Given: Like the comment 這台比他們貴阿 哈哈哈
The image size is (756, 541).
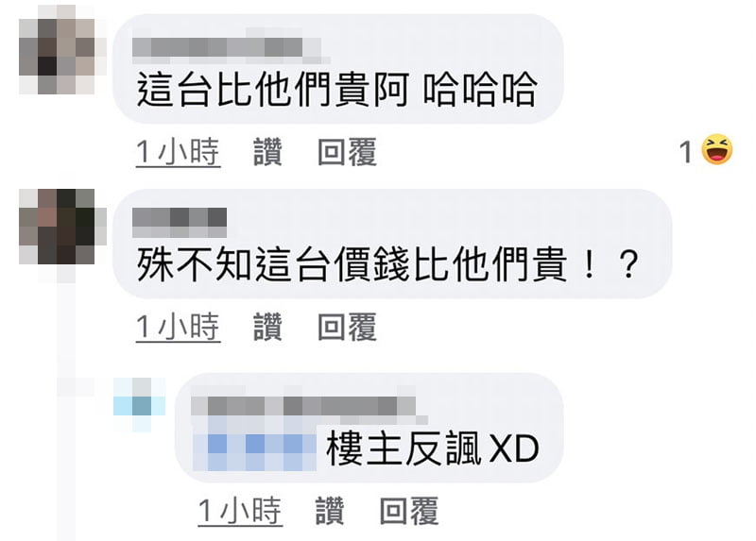Looking at the screenshot, I should point(267,152).
